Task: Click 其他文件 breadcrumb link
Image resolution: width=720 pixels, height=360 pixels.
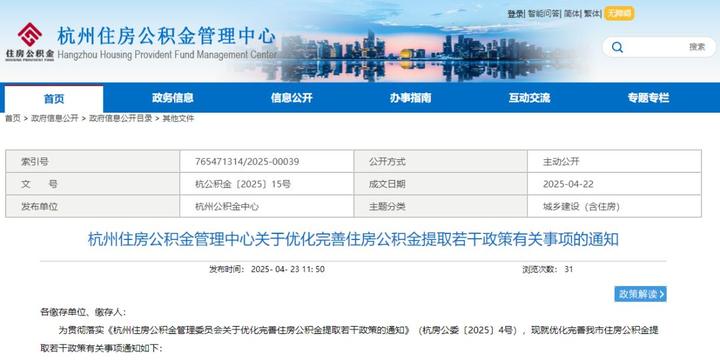Action: [x=178, y=118]
